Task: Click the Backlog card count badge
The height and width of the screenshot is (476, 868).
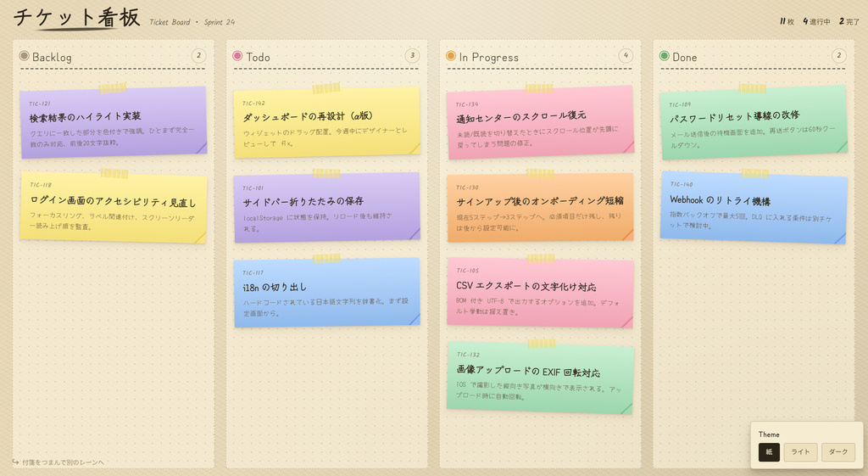Action: pos(198,56)
